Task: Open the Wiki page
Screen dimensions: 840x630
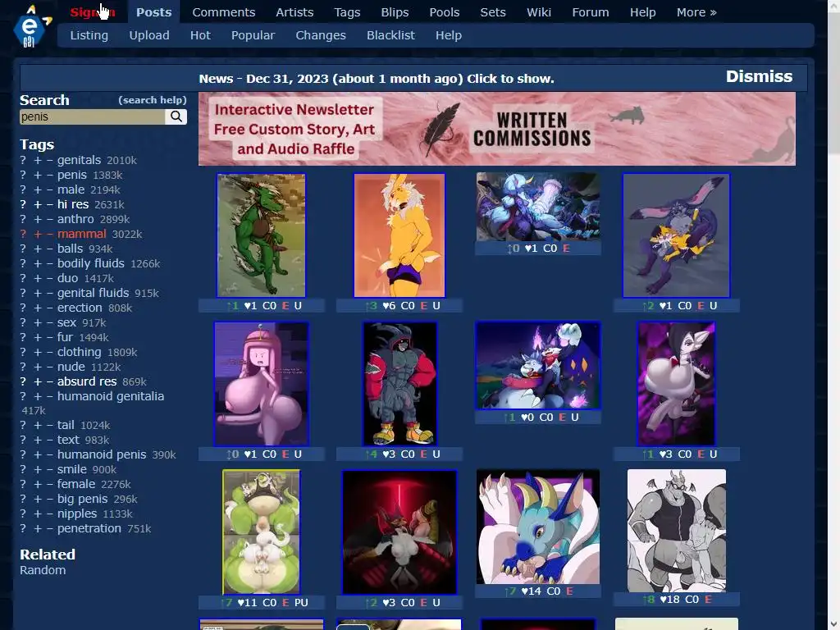Action: [x=539, y=12]
